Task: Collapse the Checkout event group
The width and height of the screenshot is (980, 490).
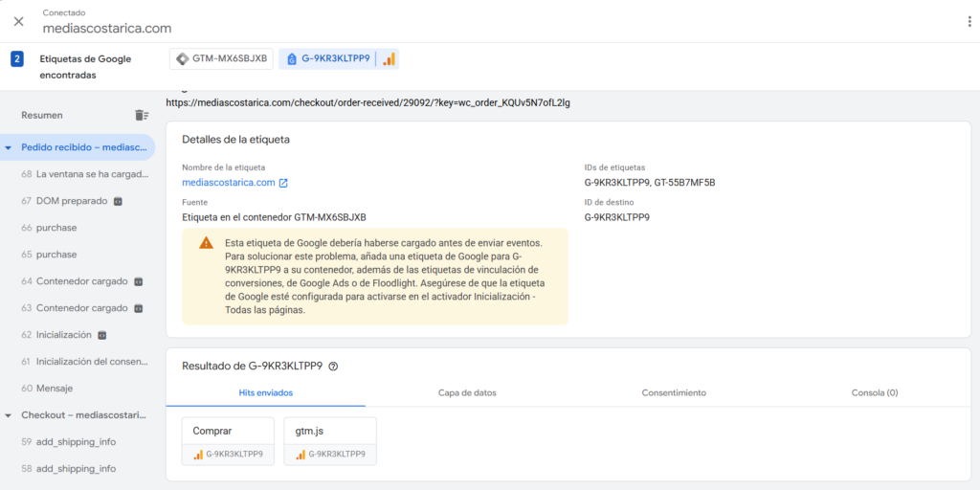Action: (x=9, y=415)
